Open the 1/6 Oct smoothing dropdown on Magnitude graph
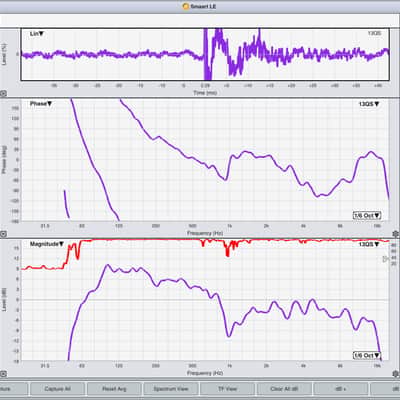This screenshot has width=400, height=400. [367, 355]
